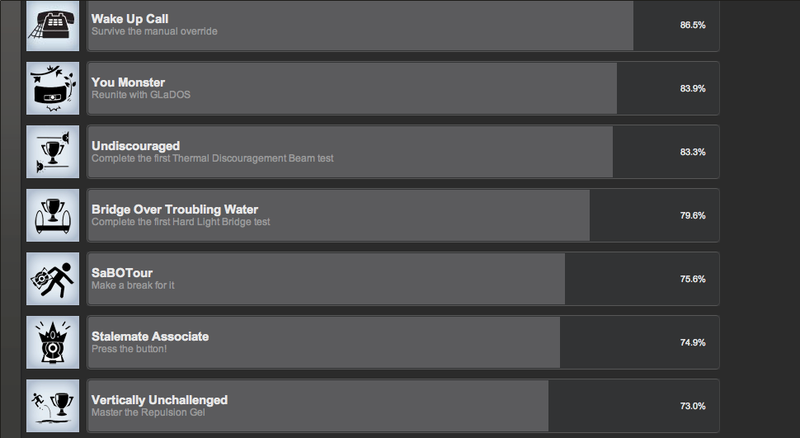Select the SaBOTour achievement title
800x438 pixels.
122,273
